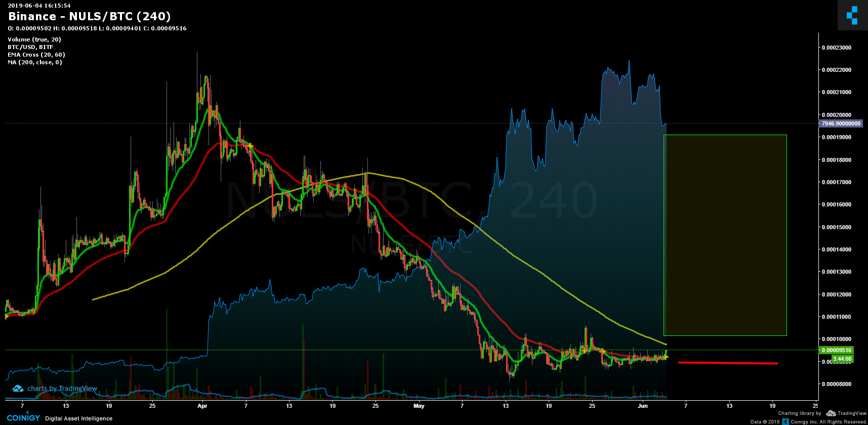Click the green '0.00009516' current price tag
This screenshot has width=868, height=425.
[836, 350]
